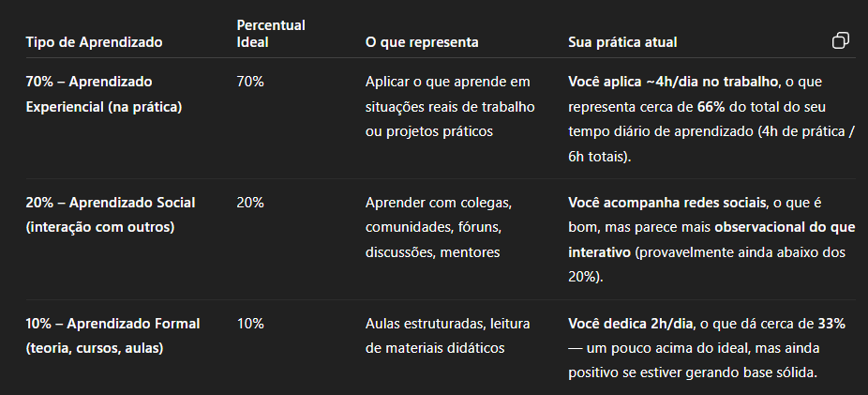Click the 70% ideal percentage cell
The height and width of the screenshot is (395, 868).
[x=250, y=82]
